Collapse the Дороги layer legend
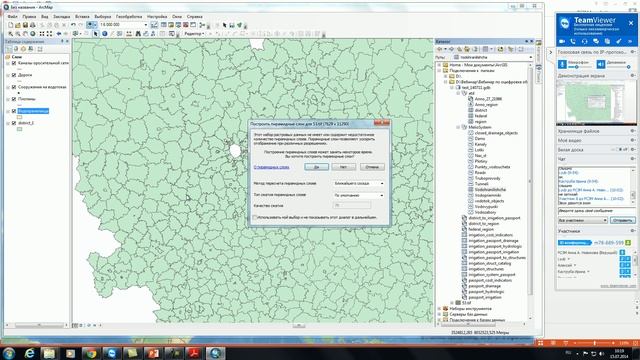This screenshot has width=640, height=360. click(8, 75)
